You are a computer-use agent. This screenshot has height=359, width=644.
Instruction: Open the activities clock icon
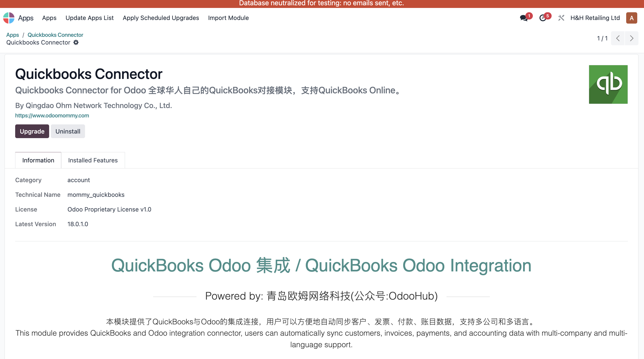point(543,18)
